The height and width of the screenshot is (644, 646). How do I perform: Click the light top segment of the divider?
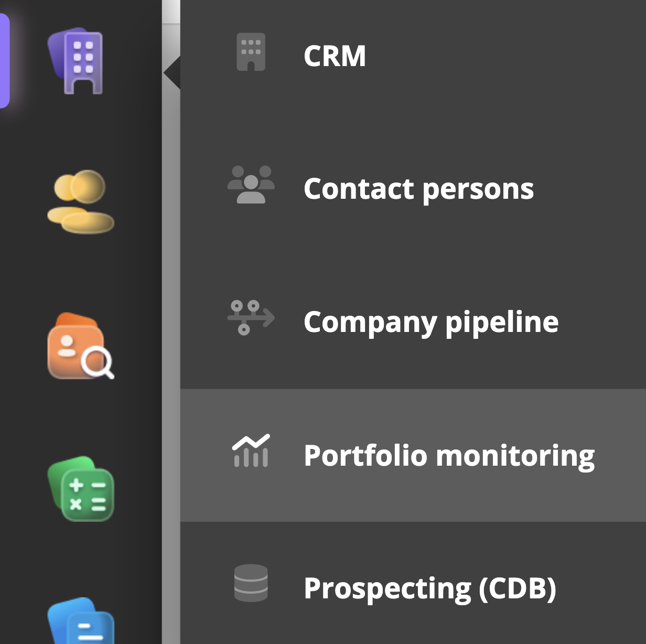tap(171, 12)
